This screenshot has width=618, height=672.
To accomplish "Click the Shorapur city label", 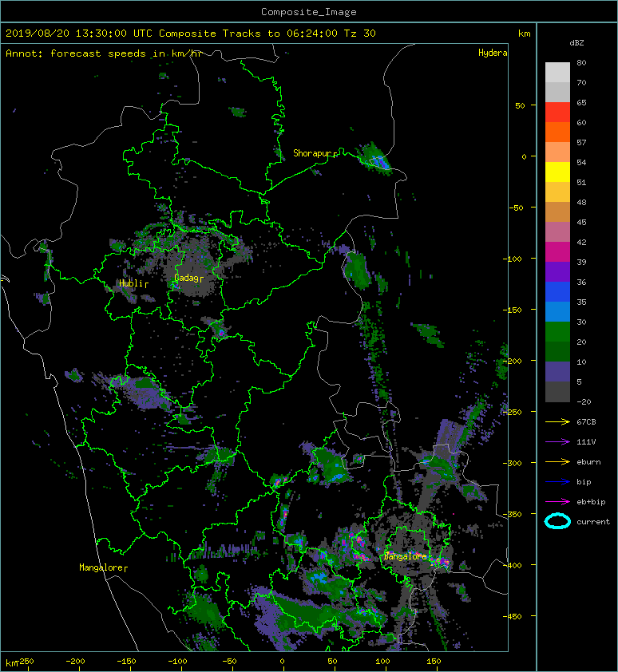I will pyautogui.click(x=313, y=153).
